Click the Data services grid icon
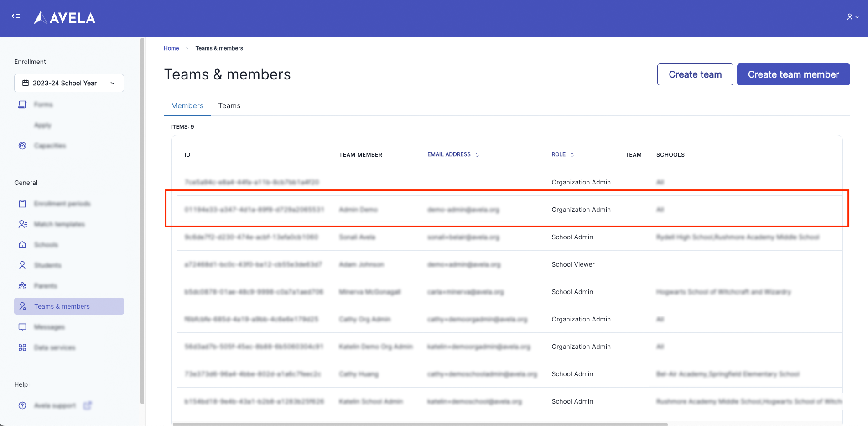 pyautogui.click(x=22, y=347)
